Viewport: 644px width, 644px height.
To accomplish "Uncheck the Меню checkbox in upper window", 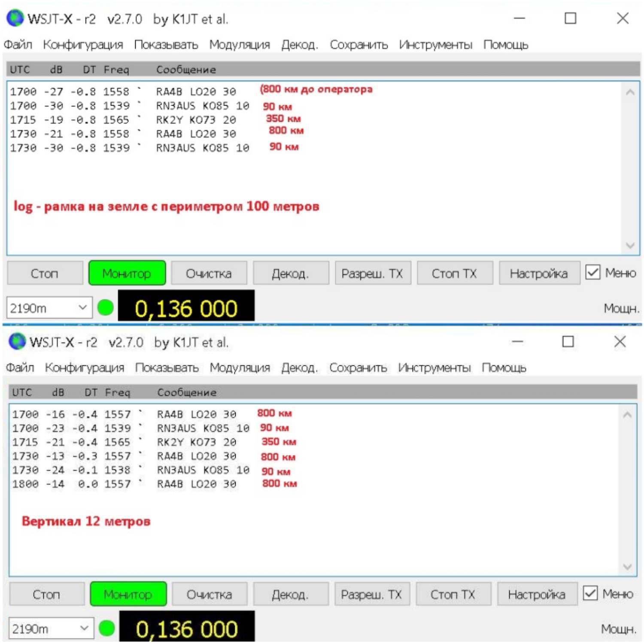I will [x=592, y=272].
